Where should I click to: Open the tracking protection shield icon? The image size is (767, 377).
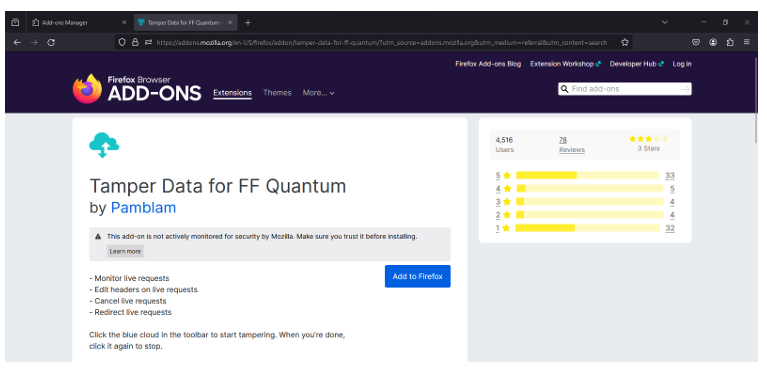pos(122,43)
